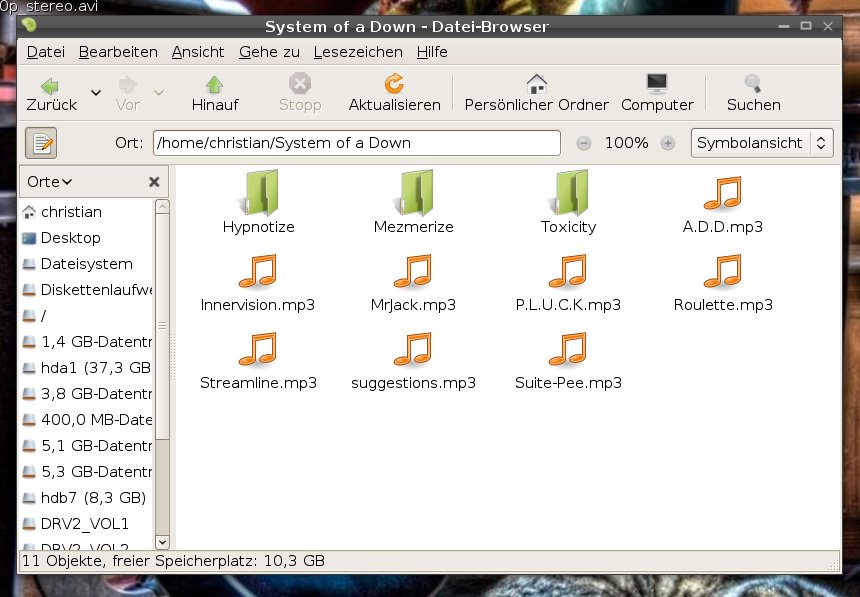Click the sidebar scrollbar down arrow

point(162,542)
